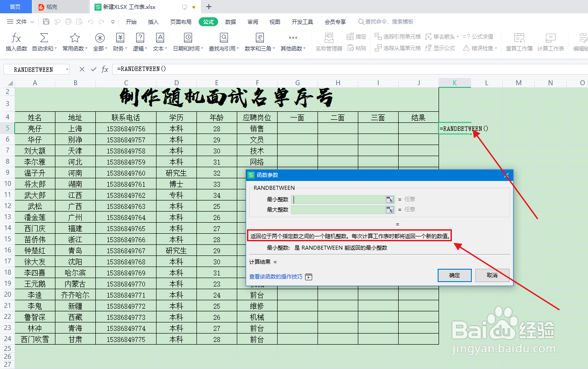Screen dimensions: 588x369
Task: Click the 最小整数 input field
Action: (338, 200)
